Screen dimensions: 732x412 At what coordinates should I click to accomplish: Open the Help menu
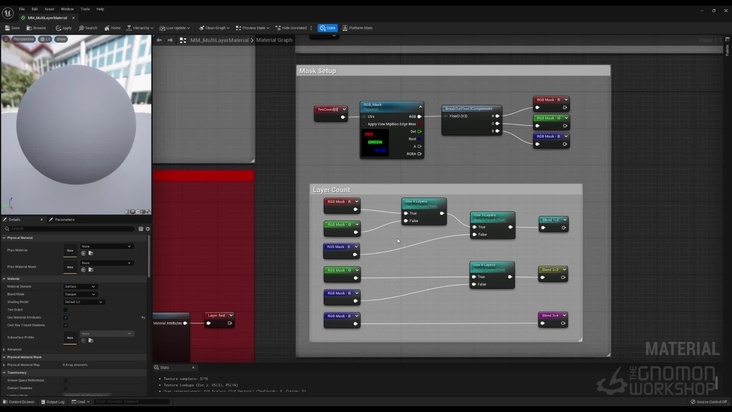pyautogui.click(x=100, y=9)
